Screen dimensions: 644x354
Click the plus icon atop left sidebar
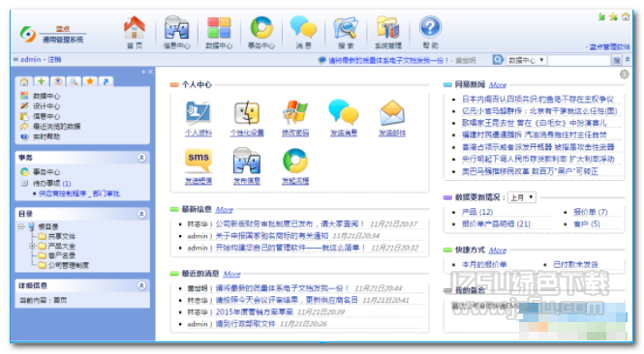pos(143,72)
